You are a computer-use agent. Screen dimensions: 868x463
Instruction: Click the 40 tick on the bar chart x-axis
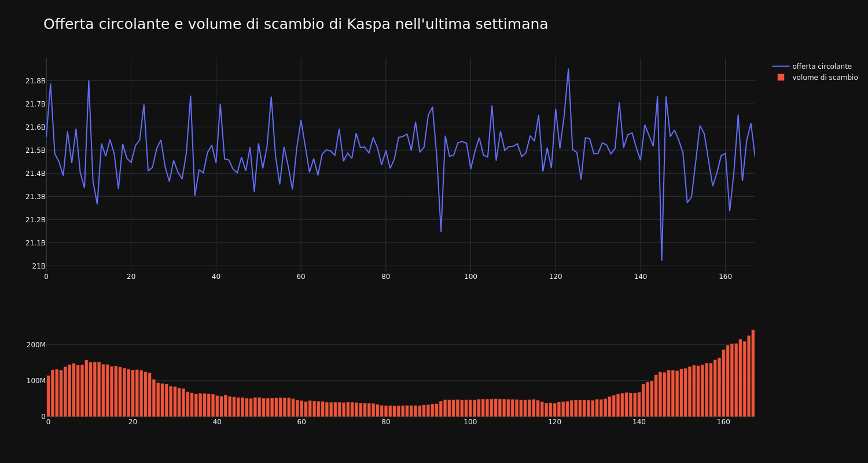click(x=217, y=422)
